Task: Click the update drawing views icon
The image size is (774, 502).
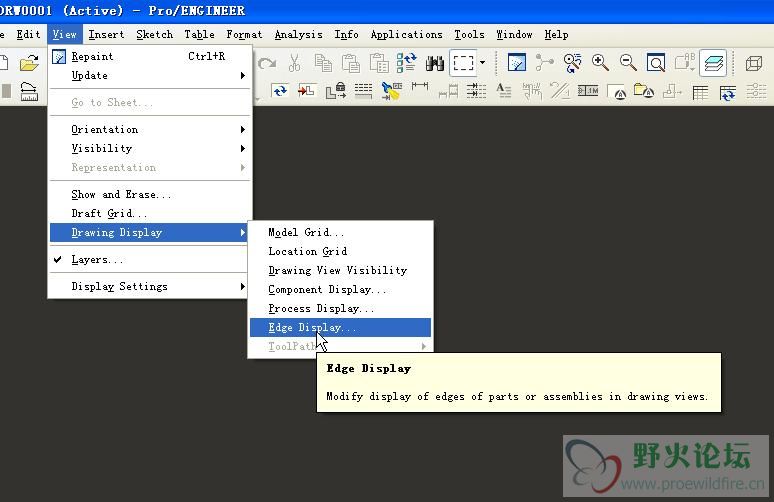Action: pos(280,91)
